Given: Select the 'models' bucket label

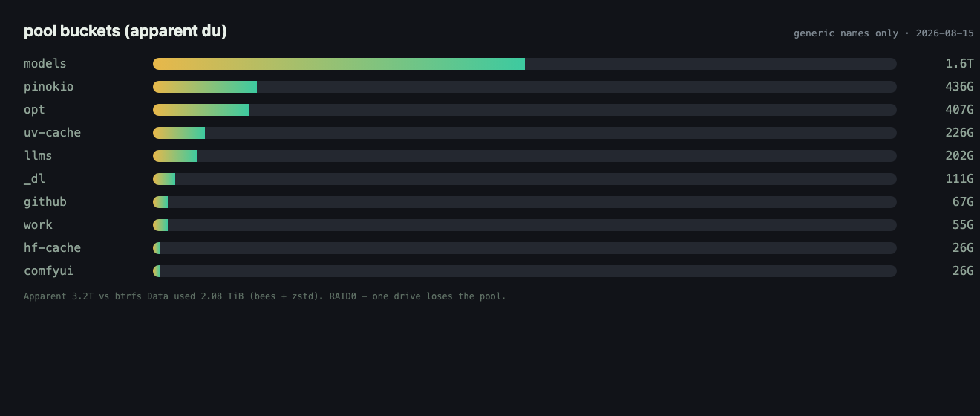Looking at the screenshot, I should point(45,64).
